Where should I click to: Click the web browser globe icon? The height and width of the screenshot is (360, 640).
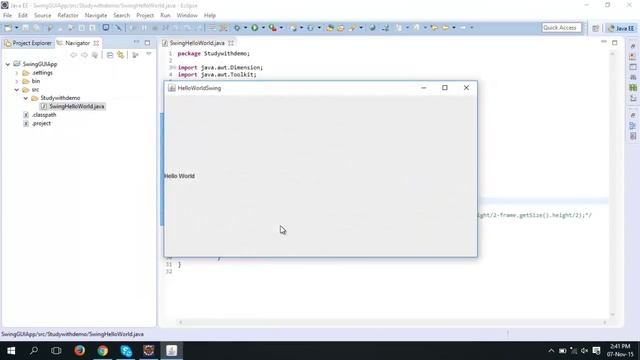coord(372,28)
